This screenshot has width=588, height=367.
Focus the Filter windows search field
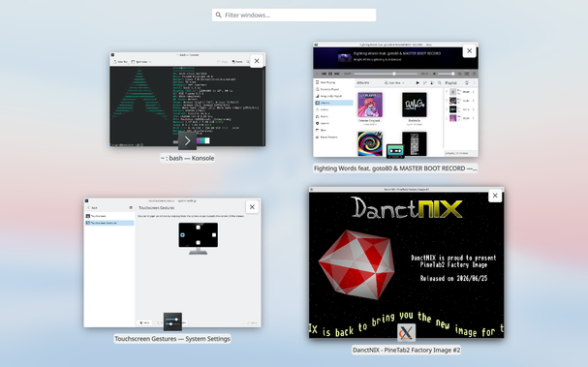point(294,15)
